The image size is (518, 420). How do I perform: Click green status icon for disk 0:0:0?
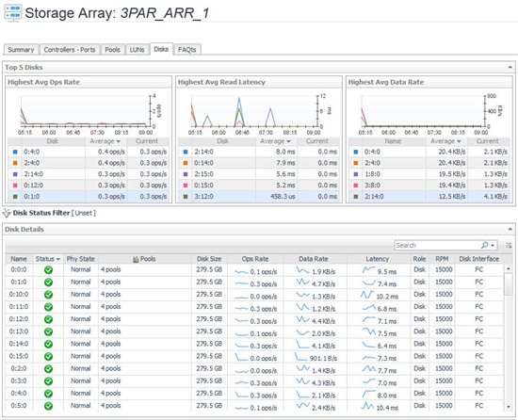pos(49,270)
